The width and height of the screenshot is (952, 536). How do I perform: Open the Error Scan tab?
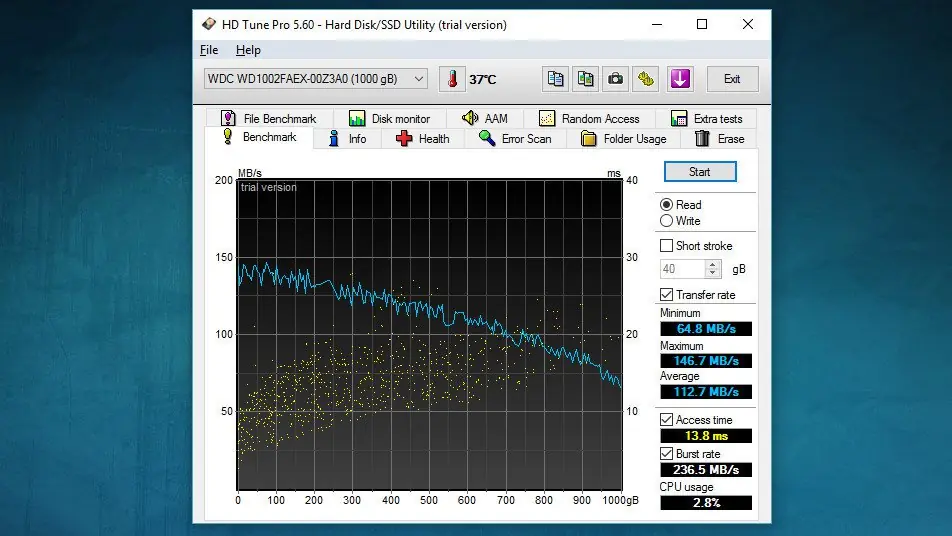[515, 139]
